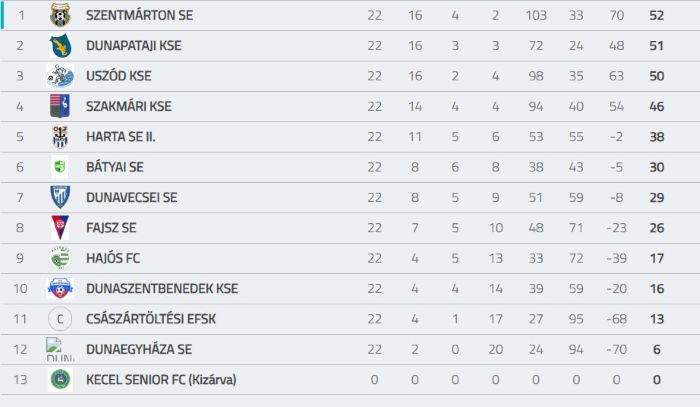This screenshot has height=407, width=700.
Task: Click the rank 8 Fajsz SE row number
Action: 20,228
